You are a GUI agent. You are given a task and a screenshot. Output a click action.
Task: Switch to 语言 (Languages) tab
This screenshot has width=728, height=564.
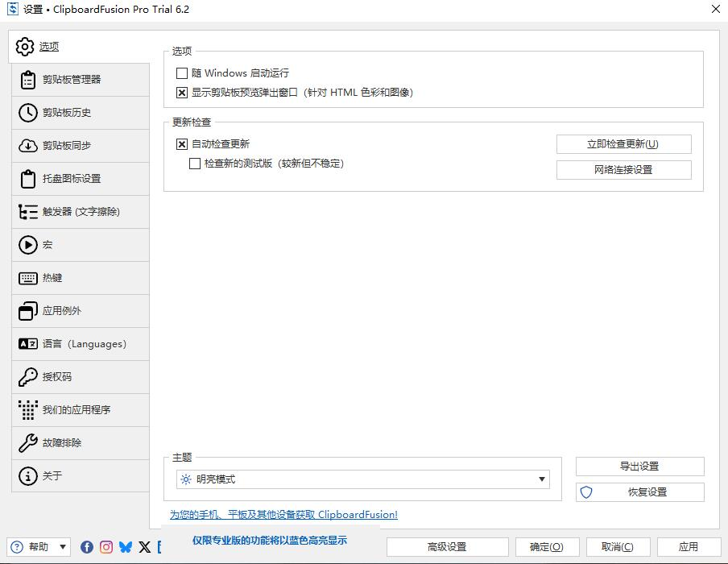point(79,344)
